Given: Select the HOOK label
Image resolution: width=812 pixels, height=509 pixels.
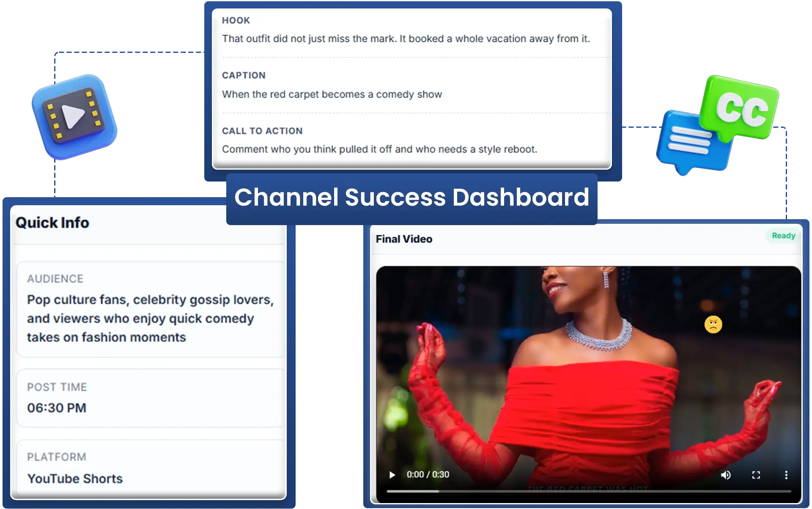Looking at the screenshot, I should pyautogui.click(x=236, y=20).
